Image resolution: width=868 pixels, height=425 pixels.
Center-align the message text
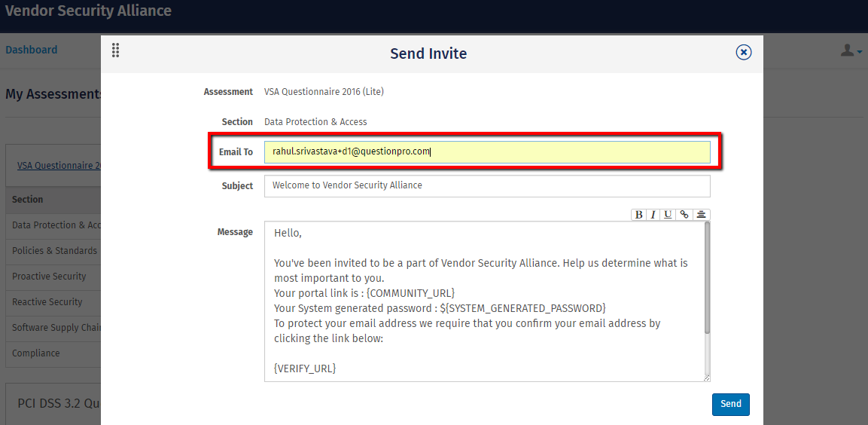[x=701, y=215]
